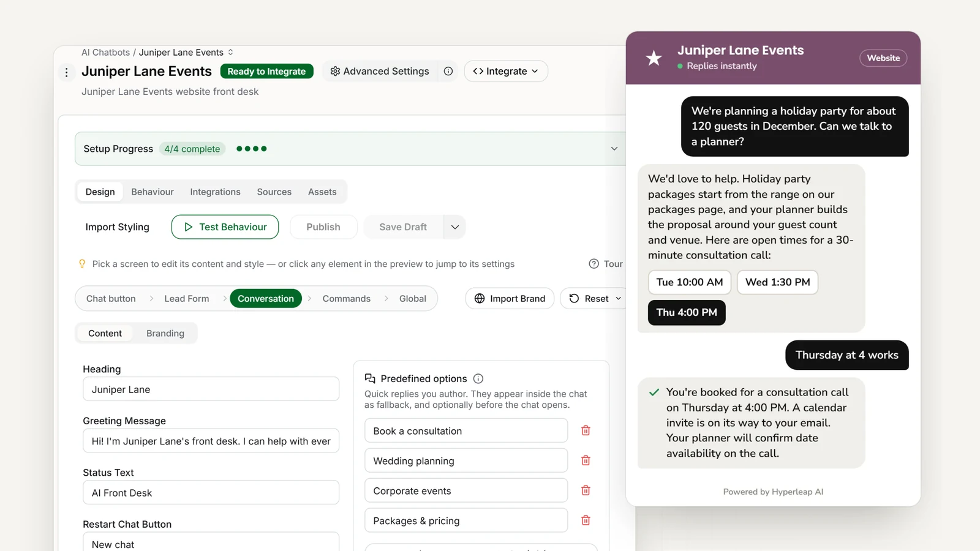Open the Assets tab
The image size is (980, 551).
pos(322,192)
